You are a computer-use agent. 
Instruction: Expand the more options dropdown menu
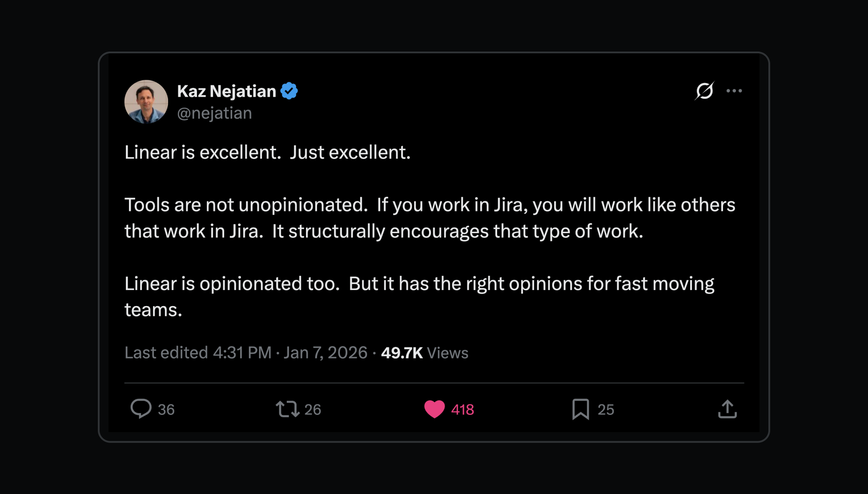(x=735, y=90)
